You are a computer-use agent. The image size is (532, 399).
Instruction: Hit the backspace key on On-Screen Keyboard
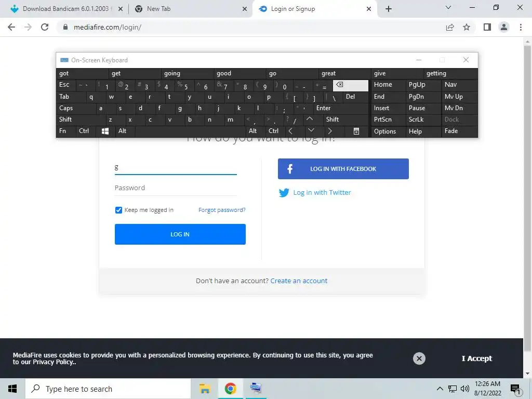(x=351, y=86)
